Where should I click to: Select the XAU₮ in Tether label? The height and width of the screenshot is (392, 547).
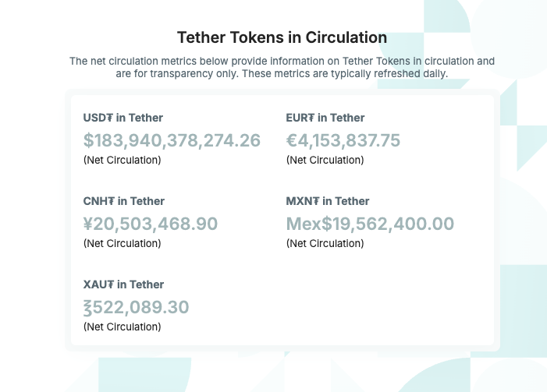(123, 284)
